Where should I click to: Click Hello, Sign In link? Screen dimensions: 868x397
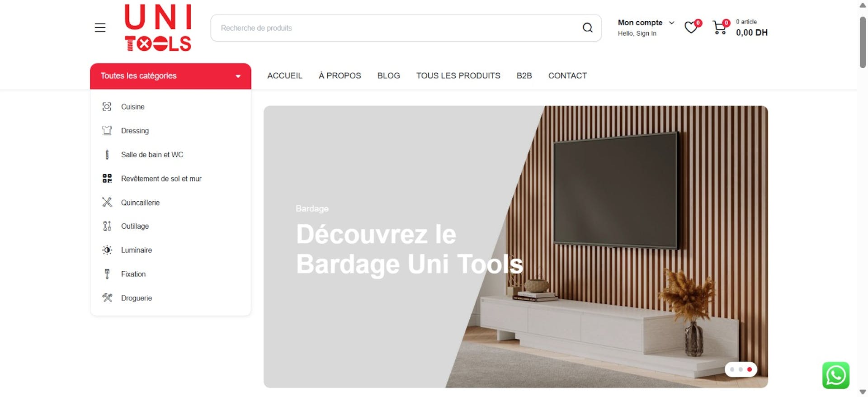[637, 33]
